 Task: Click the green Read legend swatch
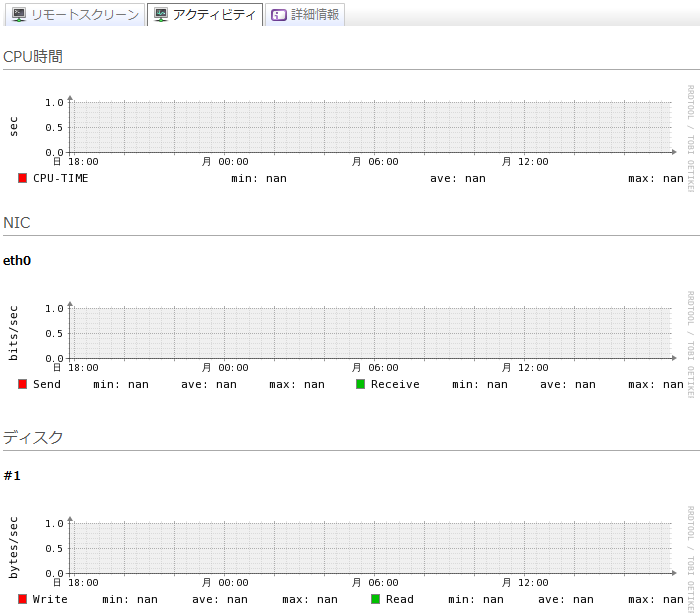point(376,599)
